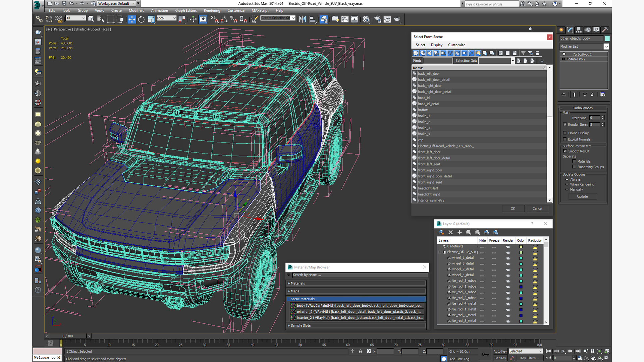Activate the Select and Rotate tool

pyautogui.click(x=141, y=19)
